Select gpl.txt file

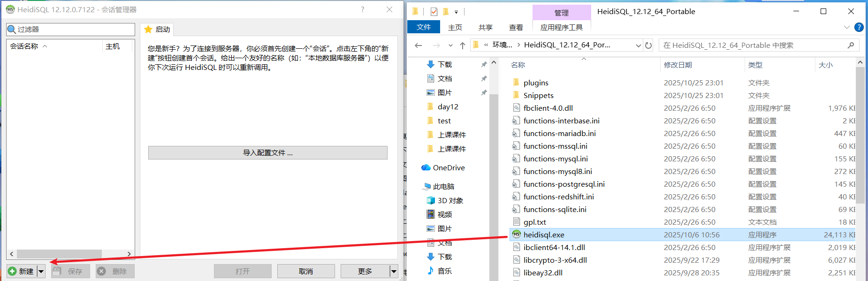point(535,222)
